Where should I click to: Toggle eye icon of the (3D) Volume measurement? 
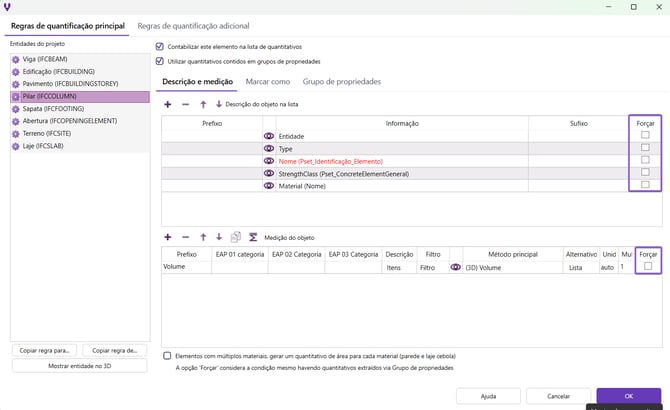(x=456, y=267)
